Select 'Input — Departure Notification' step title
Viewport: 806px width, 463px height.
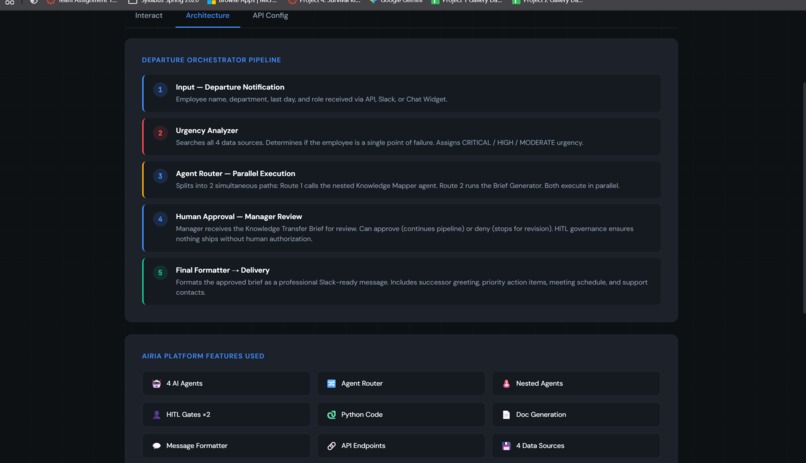230,87
